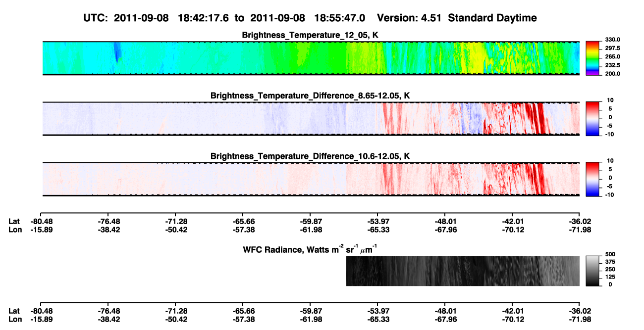Click the '-10' label on 8.65-12.05 color bar

tap(609, 134)
